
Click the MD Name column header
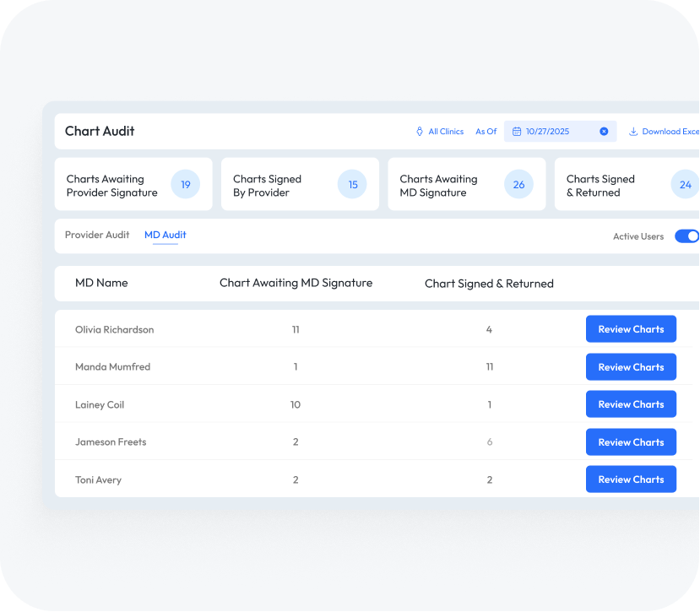click(x=101, y=283)
